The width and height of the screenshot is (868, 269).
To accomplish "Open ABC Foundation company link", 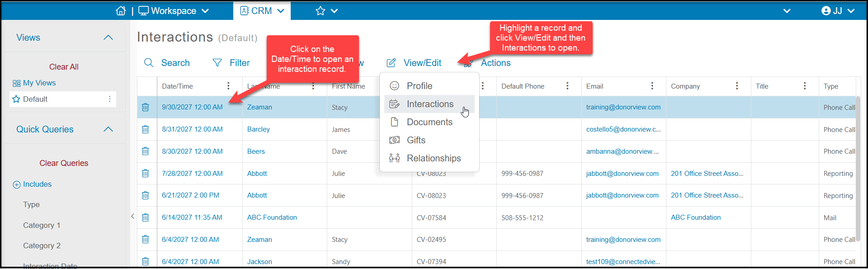I will (696, 217).
